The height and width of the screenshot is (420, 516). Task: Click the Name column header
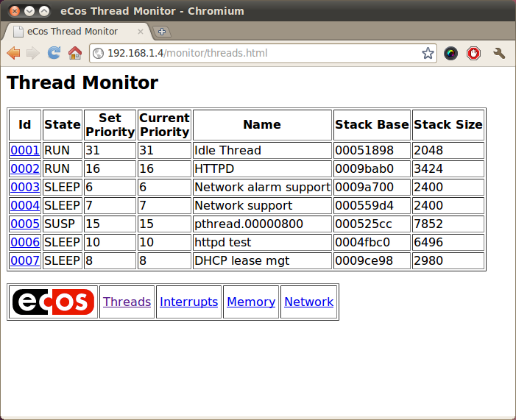point(262,125)
